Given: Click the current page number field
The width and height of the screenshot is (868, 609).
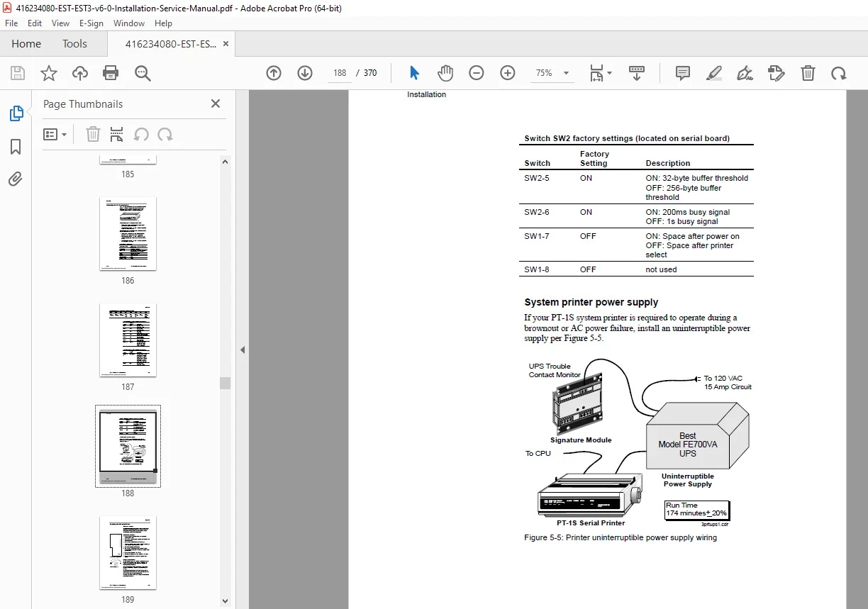Looking at the screenshot, I should point(340,73).
